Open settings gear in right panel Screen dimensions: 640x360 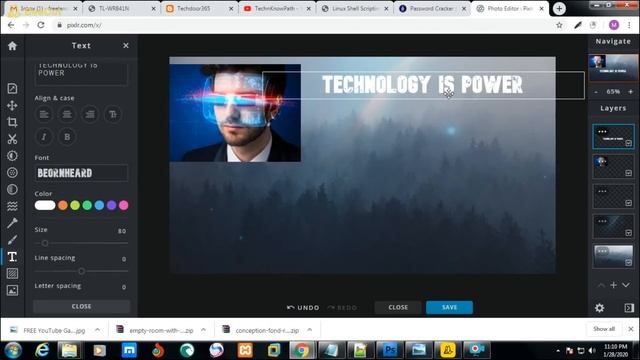[599, 308]
